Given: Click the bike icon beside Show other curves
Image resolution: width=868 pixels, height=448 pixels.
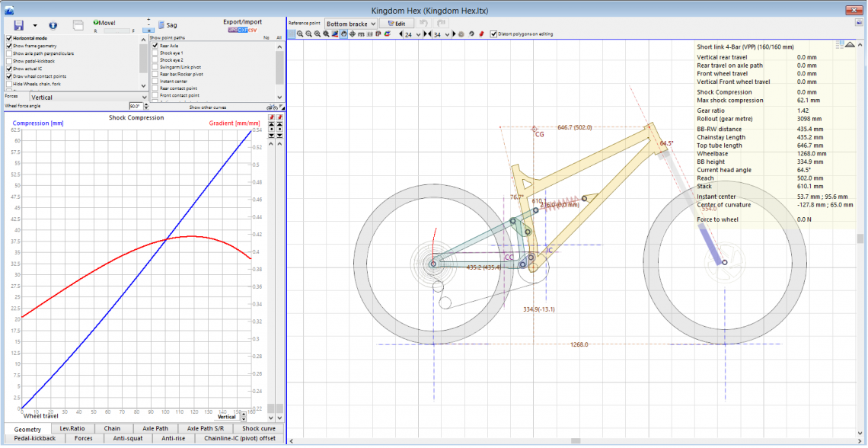Looking at the screenshot, I should [270, 107].
